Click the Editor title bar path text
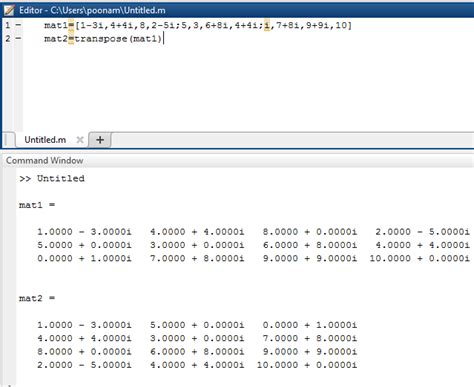The height and width of the screenshot is (387, 474). (x=92, y=10)
